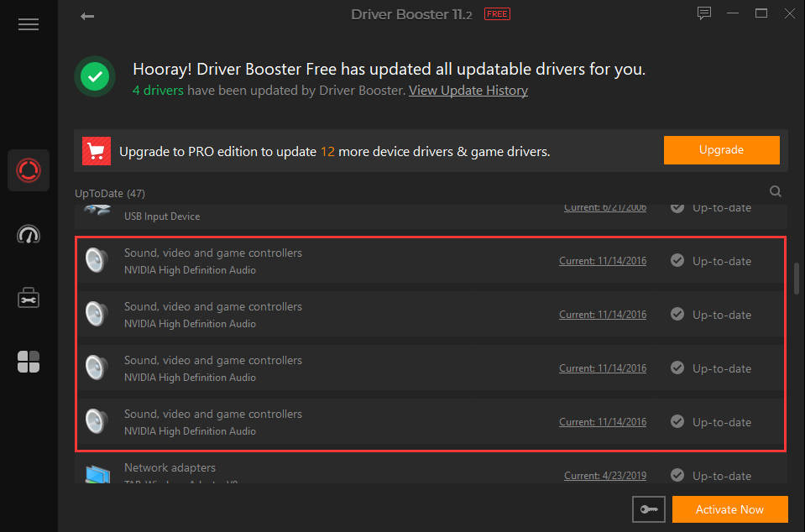This screenshot has height=532, width=805.
Task: Click the UpToDate (47) heading
Action: tap(110, 193)
